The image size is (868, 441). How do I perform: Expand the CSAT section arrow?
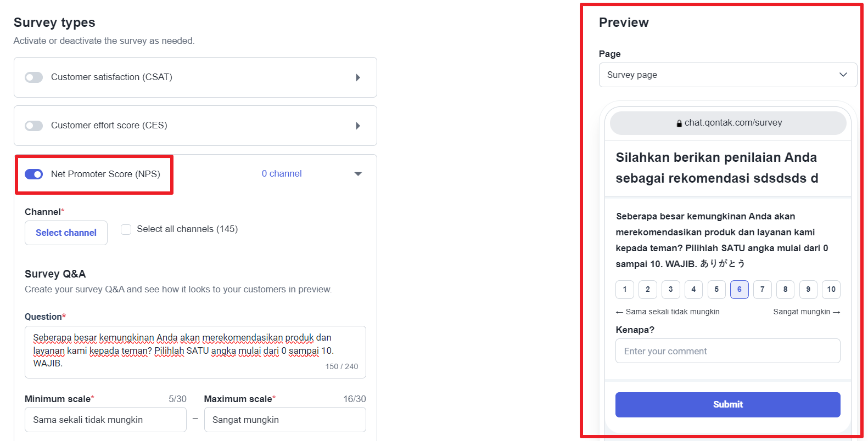click(358, 77)
